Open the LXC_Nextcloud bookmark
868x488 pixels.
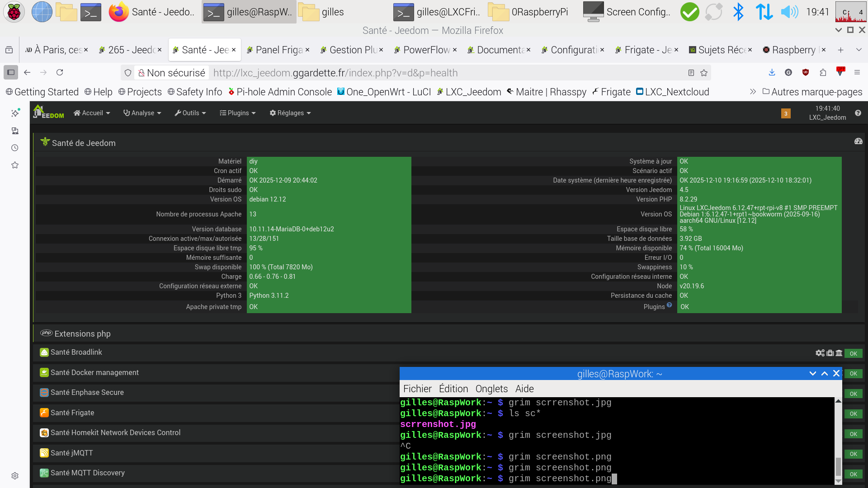coord(672,92)
